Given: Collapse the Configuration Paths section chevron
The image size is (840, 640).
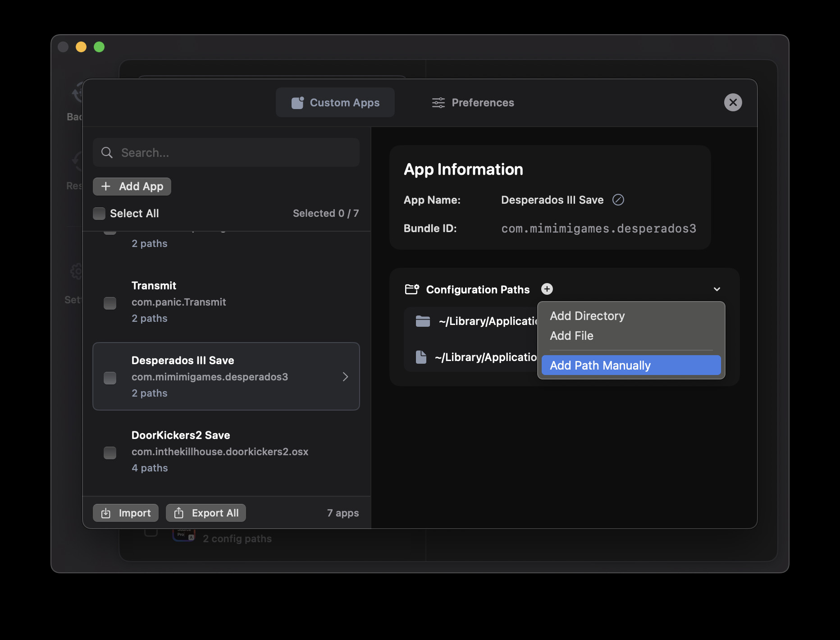Looking at the screenshot, I should pos(717,289).
